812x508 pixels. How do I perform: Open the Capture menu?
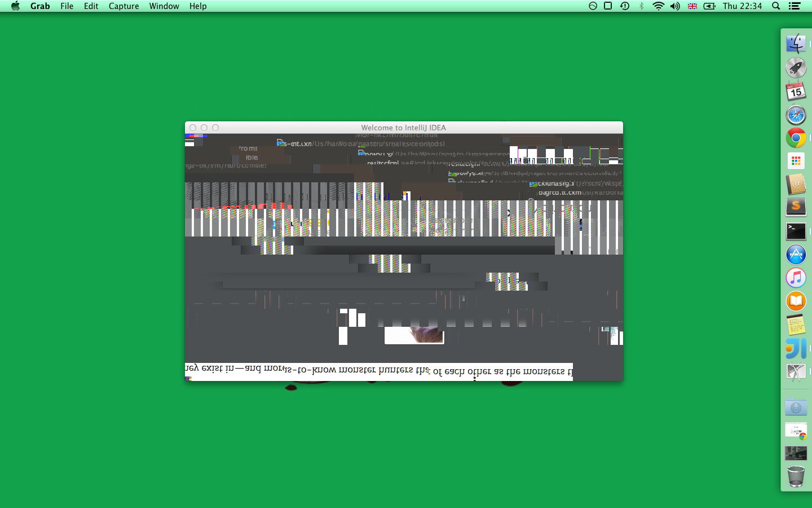[124, 6]
